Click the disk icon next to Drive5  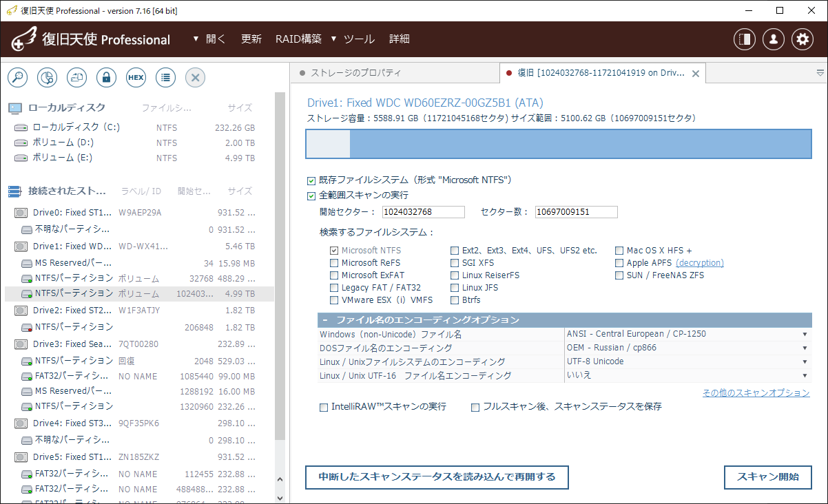click(21, 457)
